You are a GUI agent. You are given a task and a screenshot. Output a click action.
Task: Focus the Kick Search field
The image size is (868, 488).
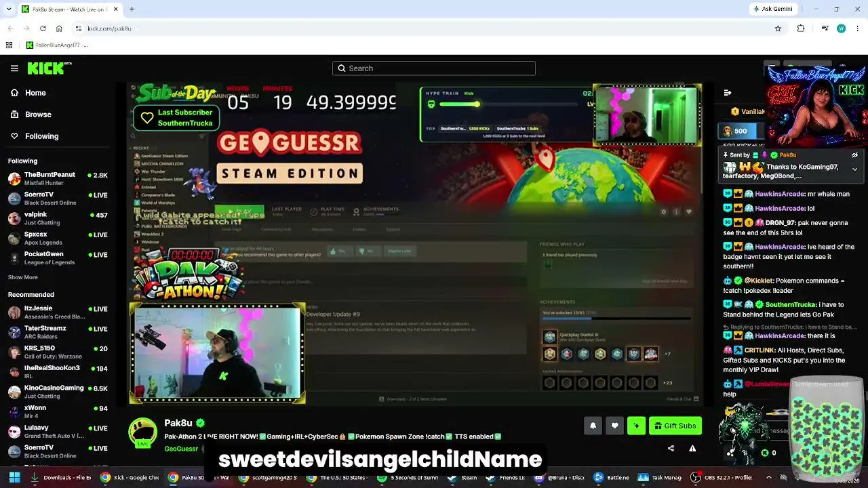pyautogui.click(x=434, y=68)
